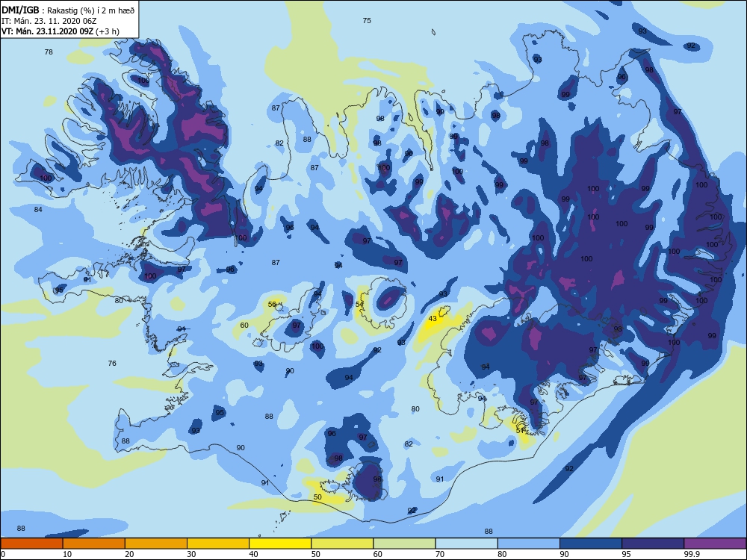Image resolution: width=747 pixels, height=560 pixels.
Task: Click the bright yellow 40–50 legend swatch
Action: click(280, 544)
